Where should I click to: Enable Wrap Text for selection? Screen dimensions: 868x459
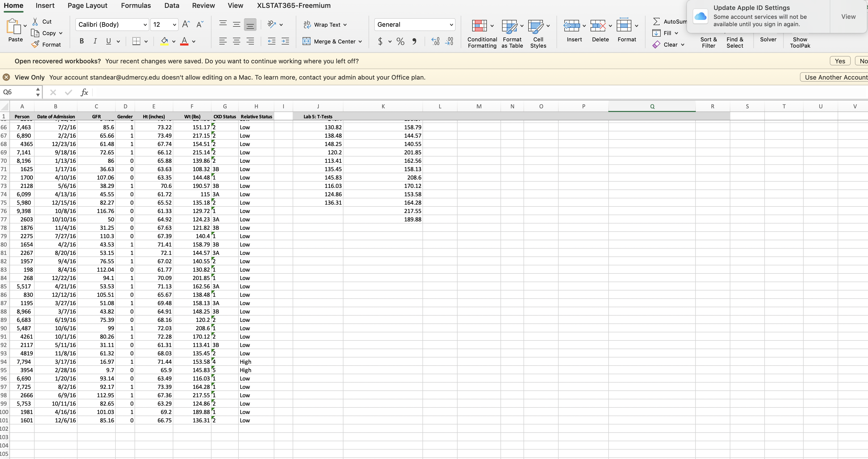[325, 24]
